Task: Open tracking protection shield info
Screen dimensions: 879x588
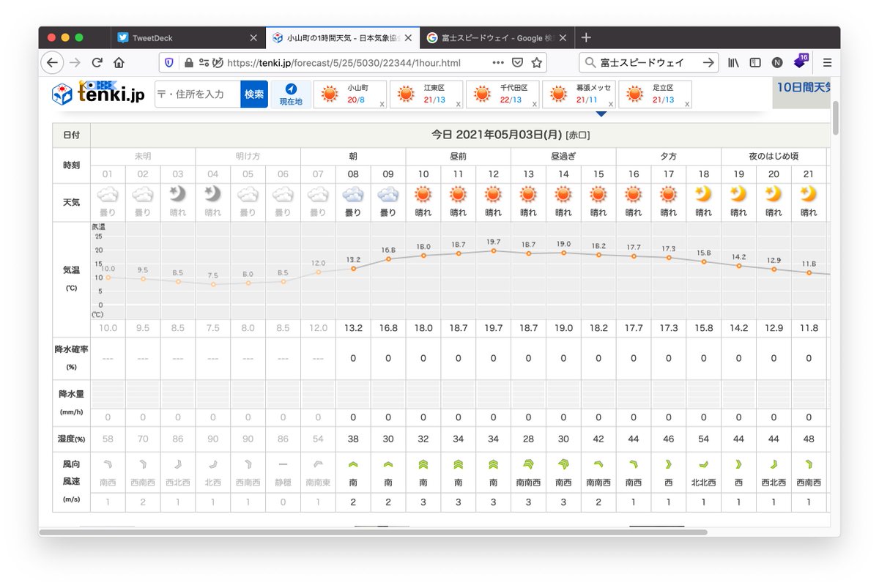Action: point(169,63)
